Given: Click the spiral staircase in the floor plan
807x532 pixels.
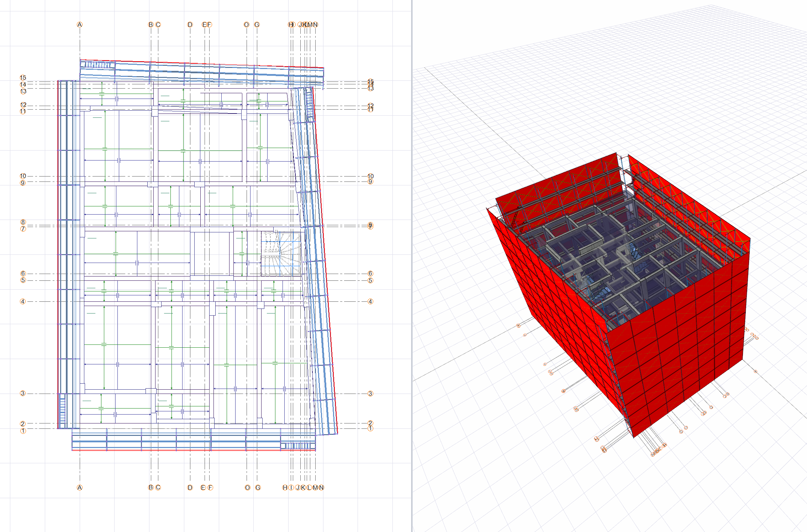Looking at the screenshot, I should pos(281,253).
